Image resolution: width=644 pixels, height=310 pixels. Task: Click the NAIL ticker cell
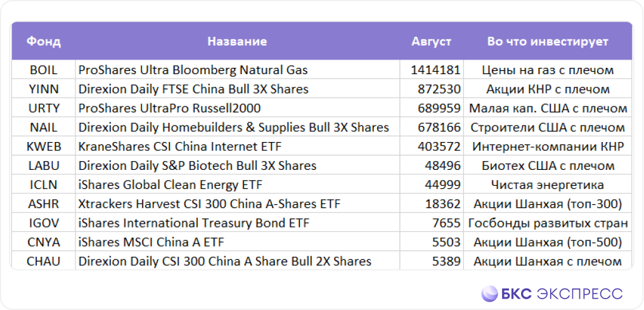click(44, 127)
